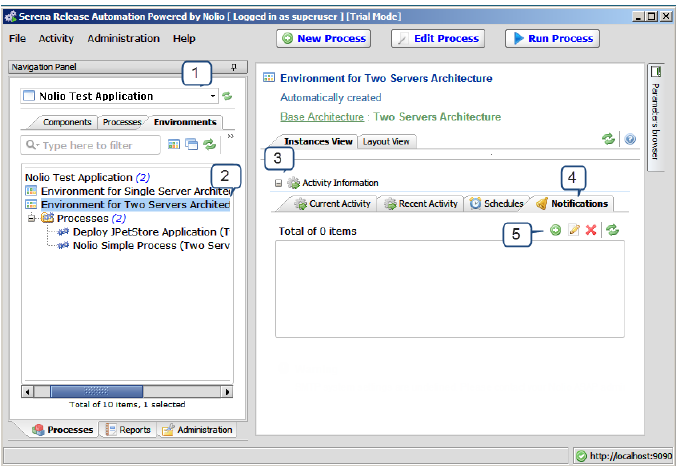This screenshot has width=677, height=472.
Task: Refresh the environments tree filter results
Action: 210,145
